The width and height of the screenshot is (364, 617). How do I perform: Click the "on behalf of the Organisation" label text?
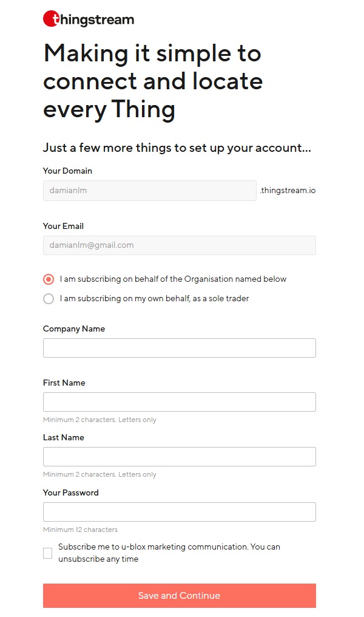point(173,279)
